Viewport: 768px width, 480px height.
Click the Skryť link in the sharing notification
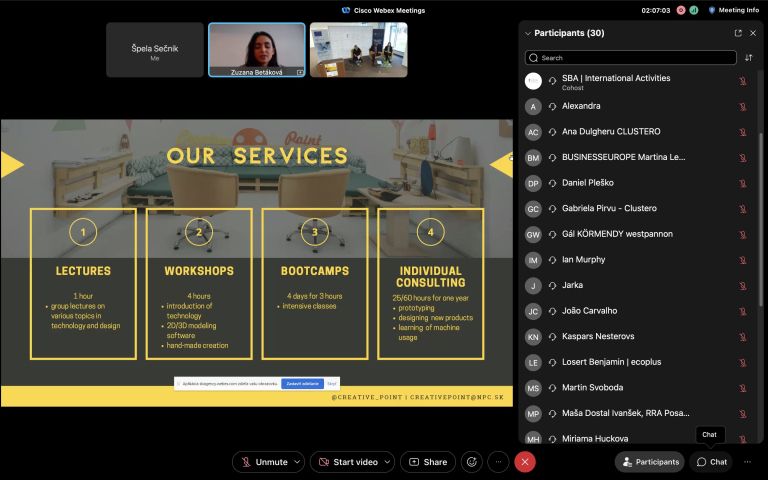click(x=332, y=384)
